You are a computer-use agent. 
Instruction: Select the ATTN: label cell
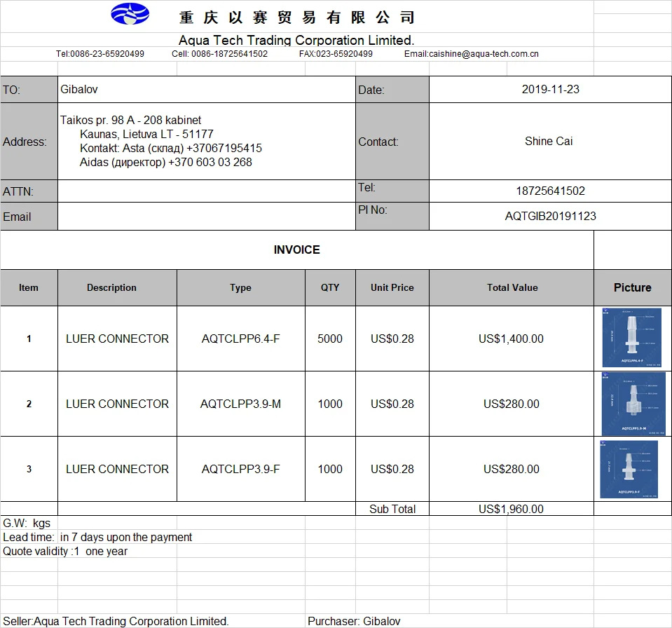tap(29, 191)
